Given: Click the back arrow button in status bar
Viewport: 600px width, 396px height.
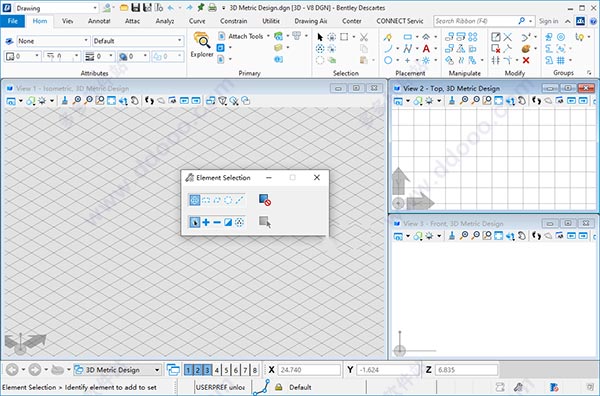Looking at the screenshot, I should (12, 370).
